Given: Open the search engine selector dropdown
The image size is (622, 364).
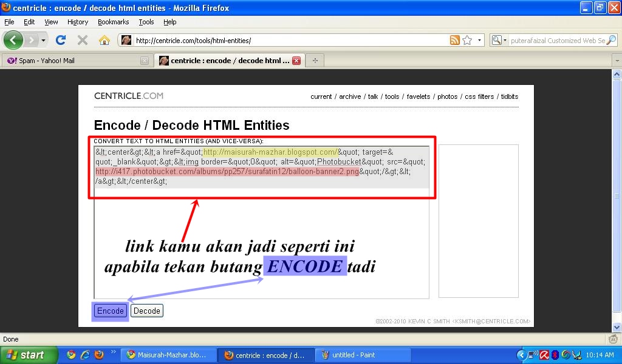Looking at the screenshot, I should click(499, 40).
